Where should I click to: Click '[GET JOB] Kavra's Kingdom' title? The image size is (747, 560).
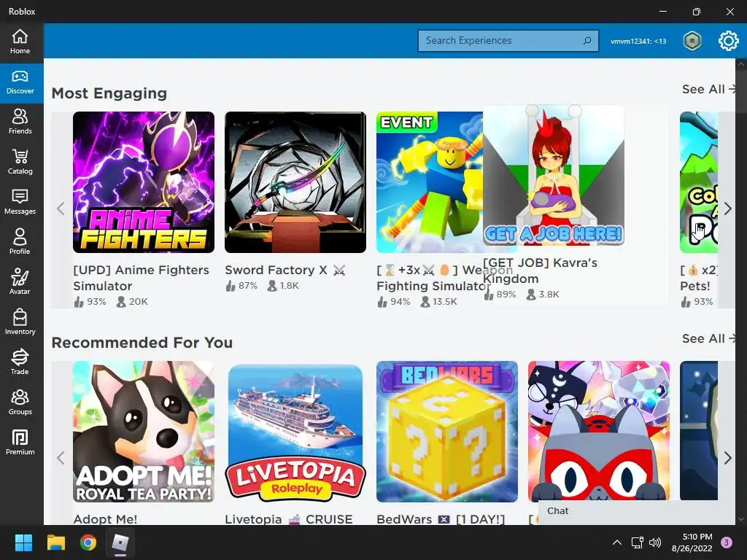(x=541, y=271)
